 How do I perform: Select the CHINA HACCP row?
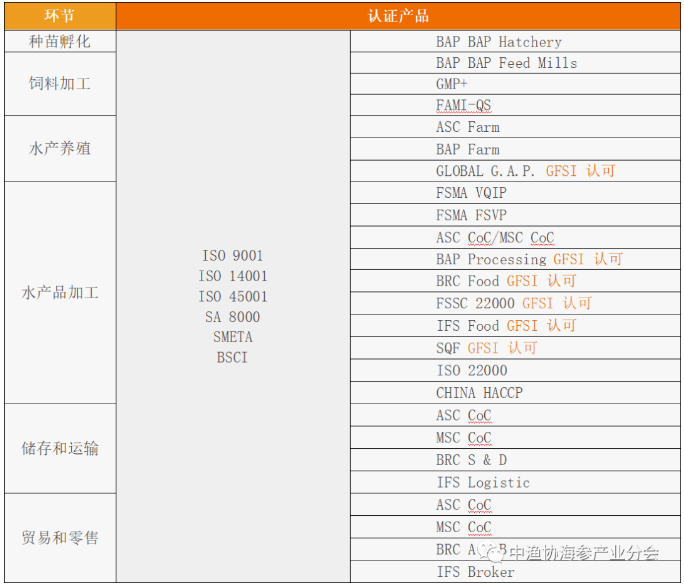[x=515, y=393]
